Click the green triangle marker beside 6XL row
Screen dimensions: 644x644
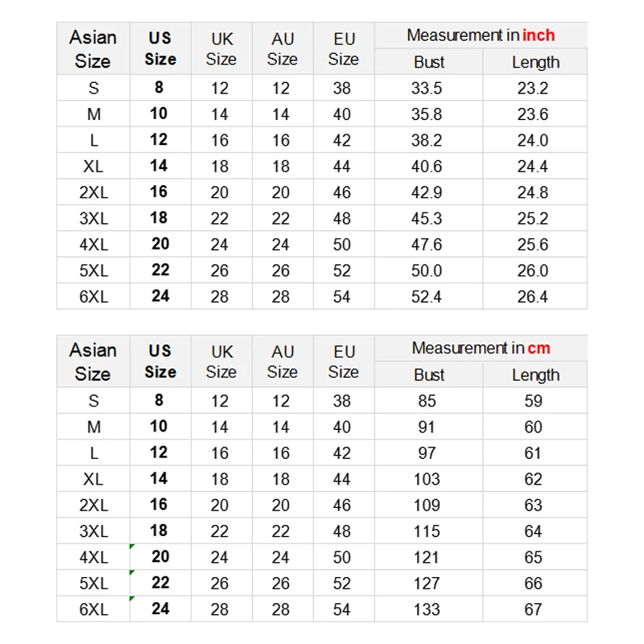point(132,599)
